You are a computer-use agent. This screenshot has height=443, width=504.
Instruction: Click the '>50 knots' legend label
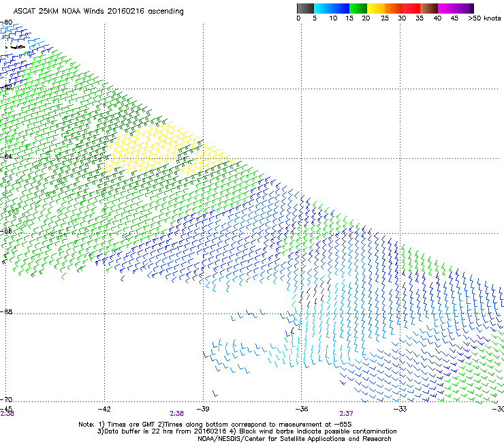484,18
